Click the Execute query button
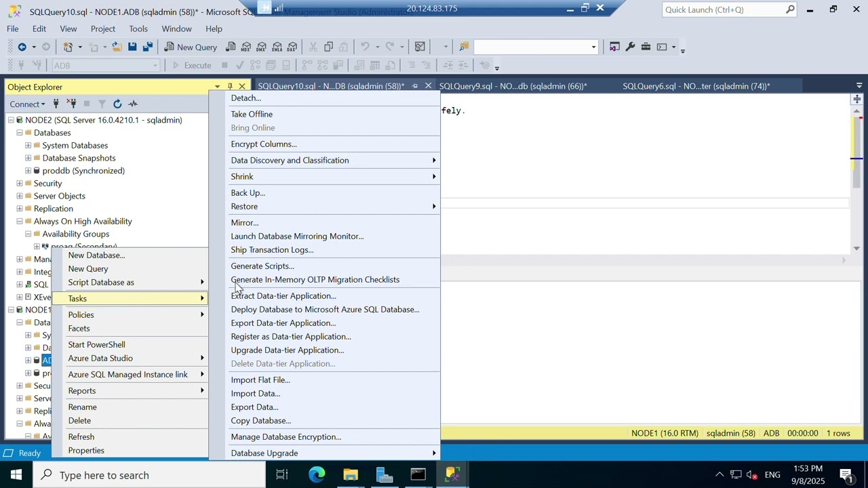 pyautogui.click(x=191, y=66)
